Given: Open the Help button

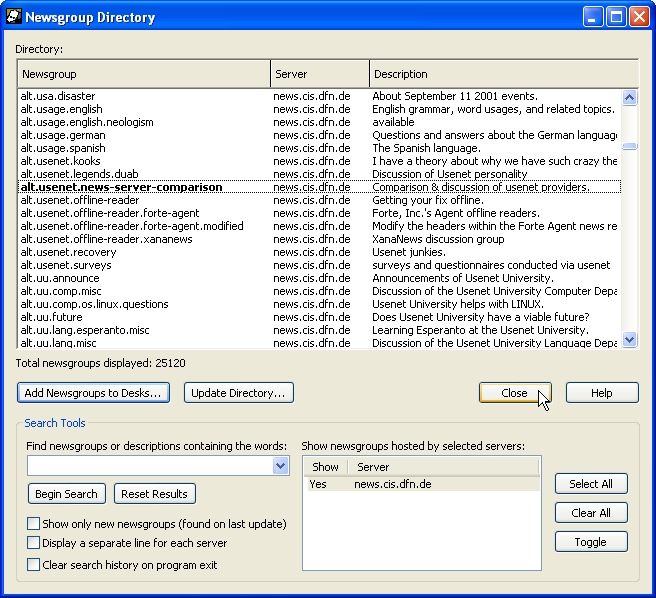Looking at the screenshot, I should (602, 393).
